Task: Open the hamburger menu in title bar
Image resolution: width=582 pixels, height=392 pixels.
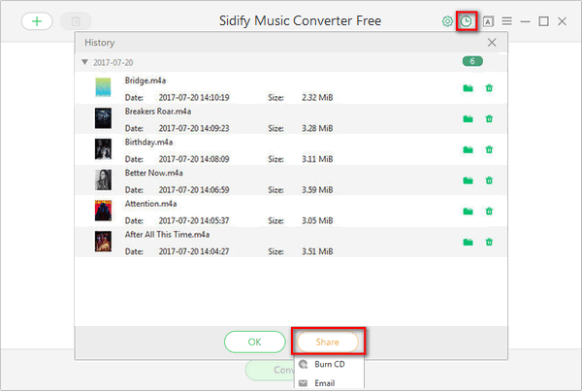Action: [506, 21]
